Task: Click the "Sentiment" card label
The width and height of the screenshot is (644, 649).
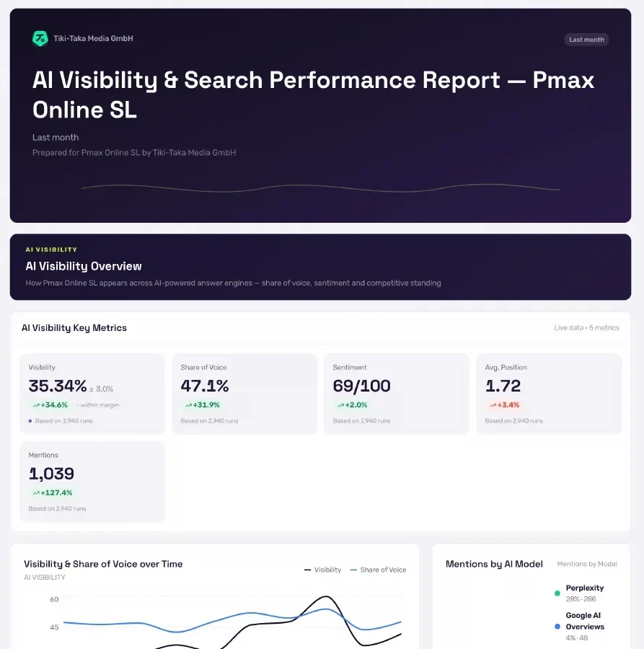Action: (x=350, y=368)
